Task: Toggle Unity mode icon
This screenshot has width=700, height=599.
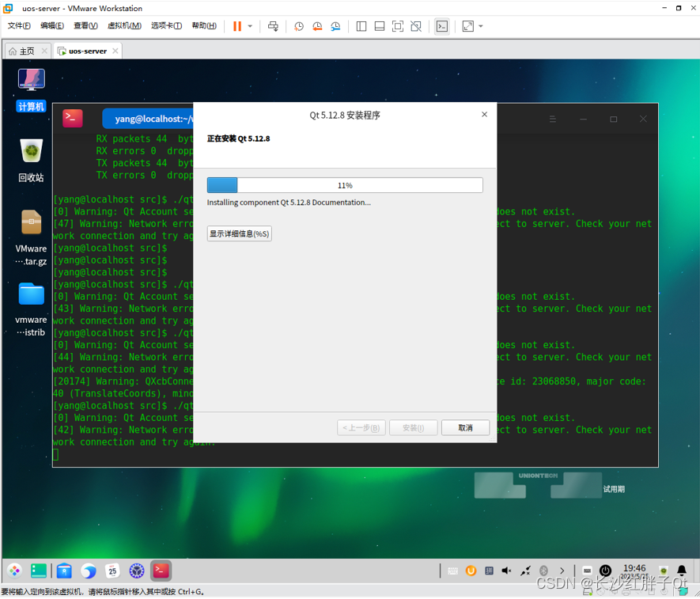Action: point(415,26)
